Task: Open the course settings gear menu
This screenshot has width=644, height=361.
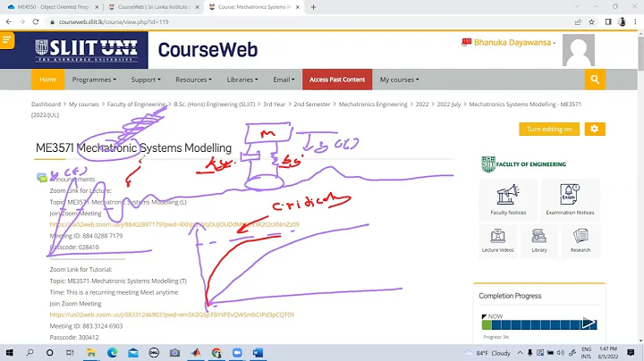Action: [x=595, y=129]
